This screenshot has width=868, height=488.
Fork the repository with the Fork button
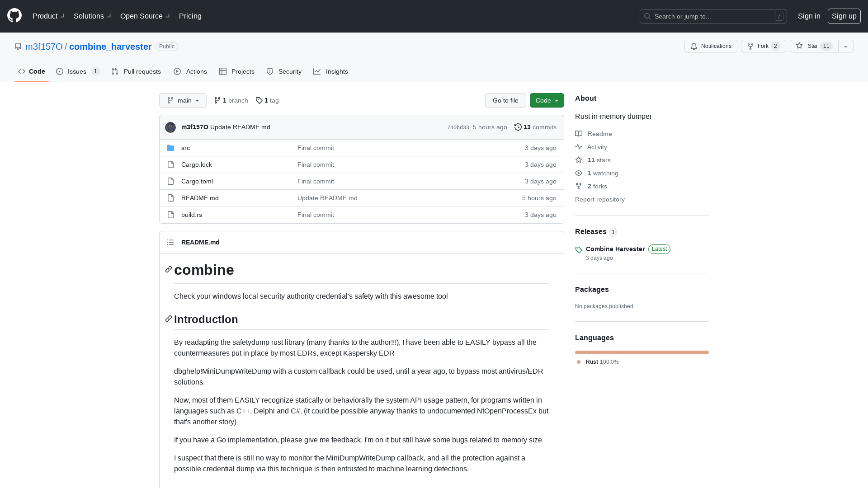[763, 46]
